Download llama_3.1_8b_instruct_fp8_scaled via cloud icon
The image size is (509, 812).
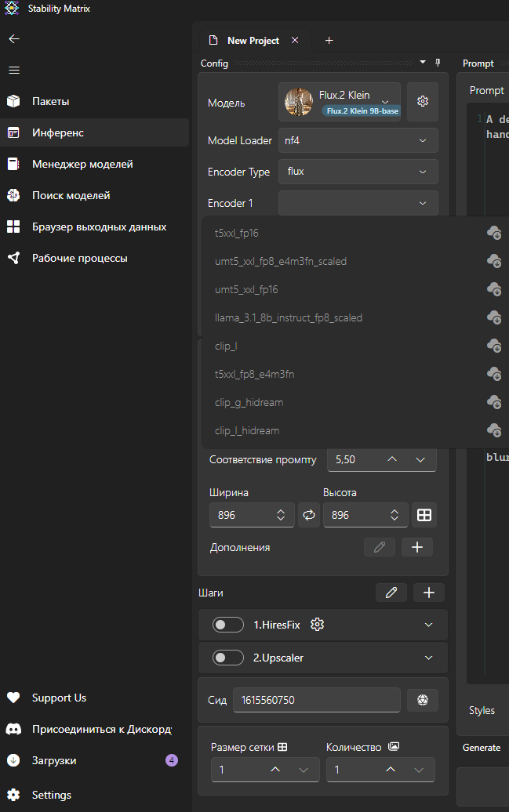coord(494,317)
